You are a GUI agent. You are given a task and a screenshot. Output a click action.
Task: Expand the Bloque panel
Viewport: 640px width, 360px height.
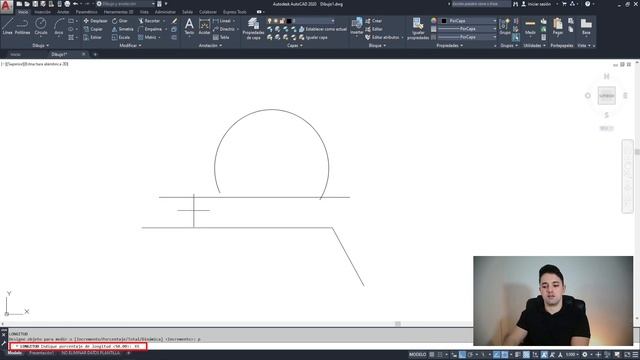coord(377,46)
